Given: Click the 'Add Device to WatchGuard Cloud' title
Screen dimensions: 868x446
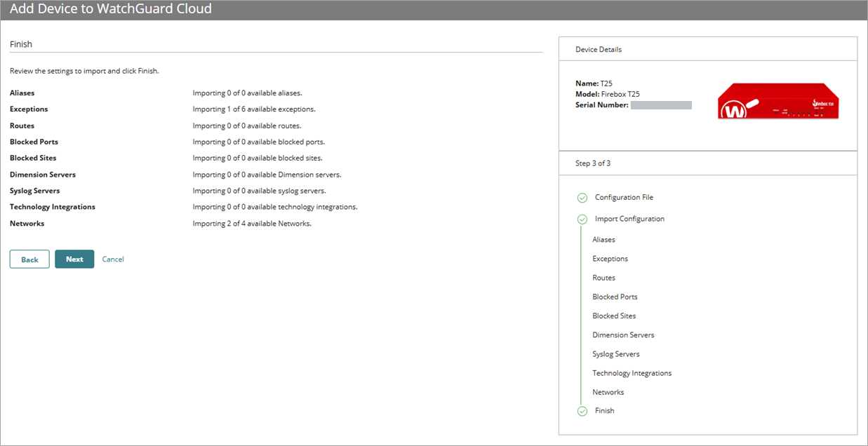Looking at the screenshot, I should pyautogui.click(x=111, y=10).
